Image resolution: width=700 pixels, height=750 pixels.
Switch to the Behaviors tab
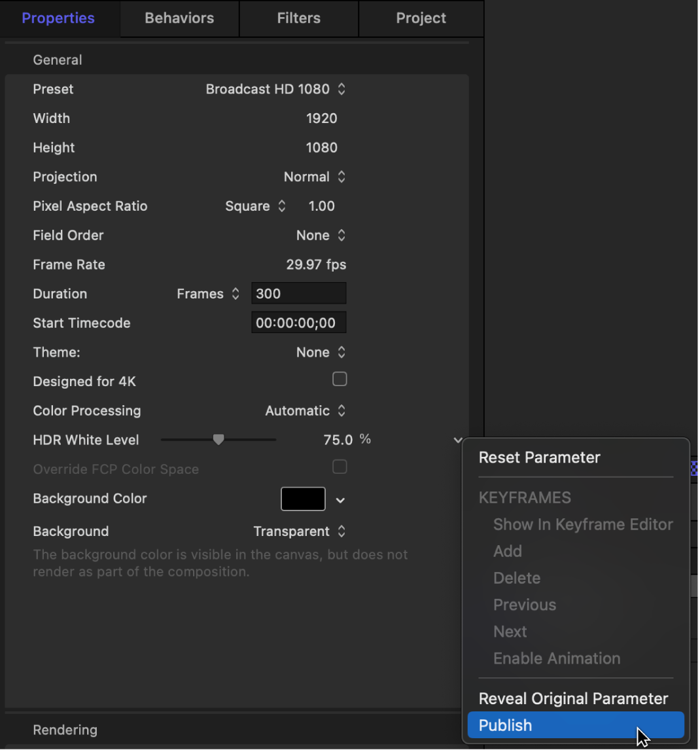coord(179,18)
